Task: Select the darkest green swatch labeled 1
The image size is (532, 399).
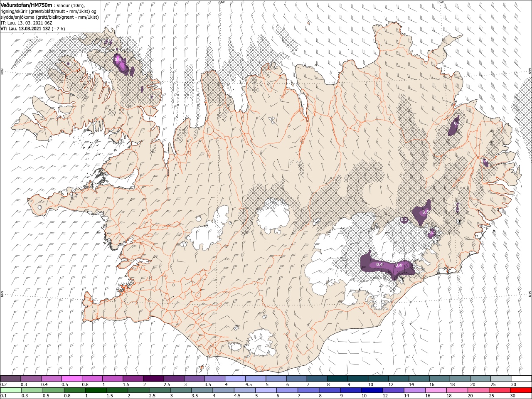Action: coord(96,390)
